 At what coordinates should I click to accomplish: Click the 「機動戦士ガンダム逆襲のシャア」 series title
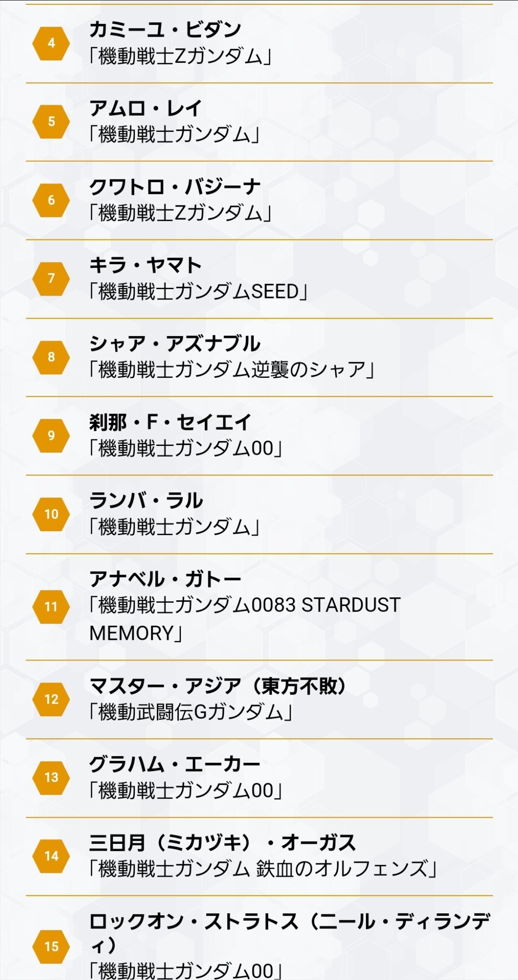232,370
